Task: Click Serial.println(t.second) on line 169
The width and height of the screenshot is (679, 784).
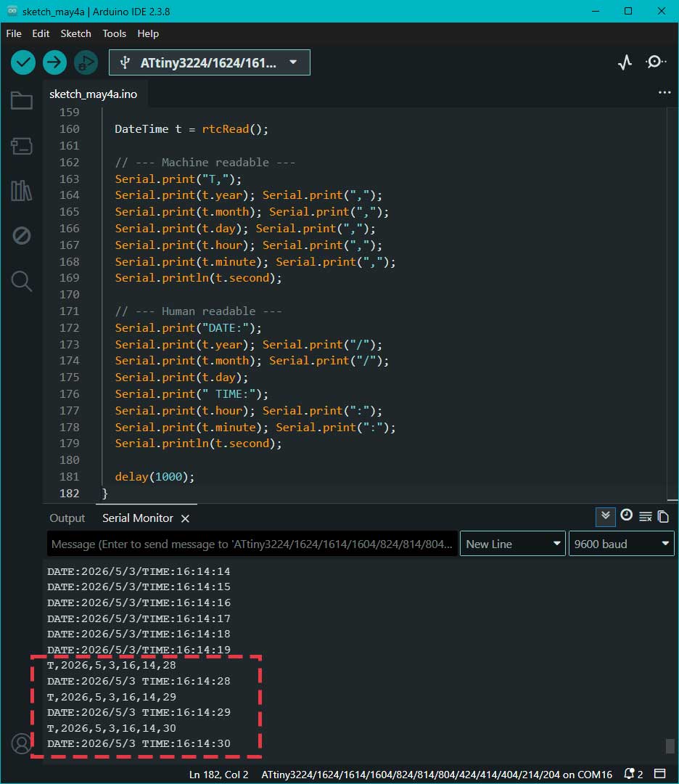Action: click(x=198, y=278)
